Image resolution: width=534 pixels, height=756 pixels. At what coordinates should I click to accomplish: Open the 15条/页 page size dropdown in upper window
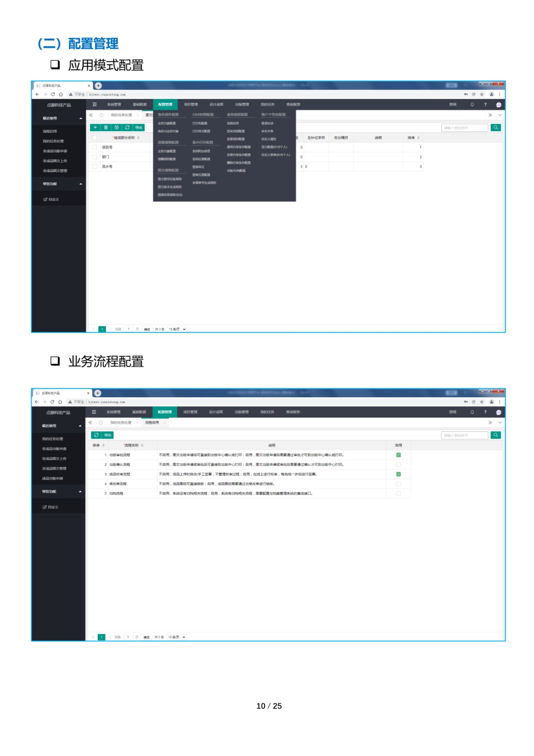point(177,329)
